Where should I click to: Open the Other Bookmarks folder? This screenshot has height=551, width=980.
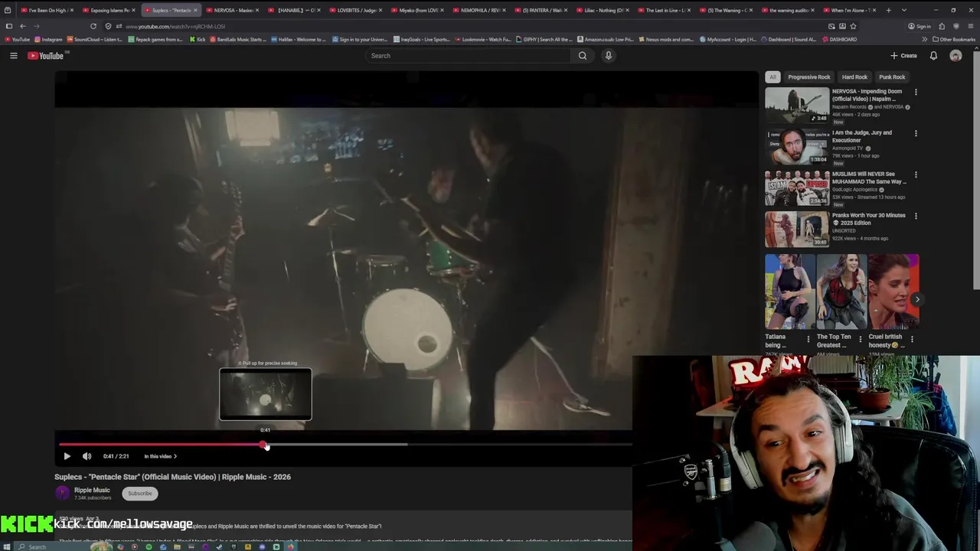click(x=954, y=39)
